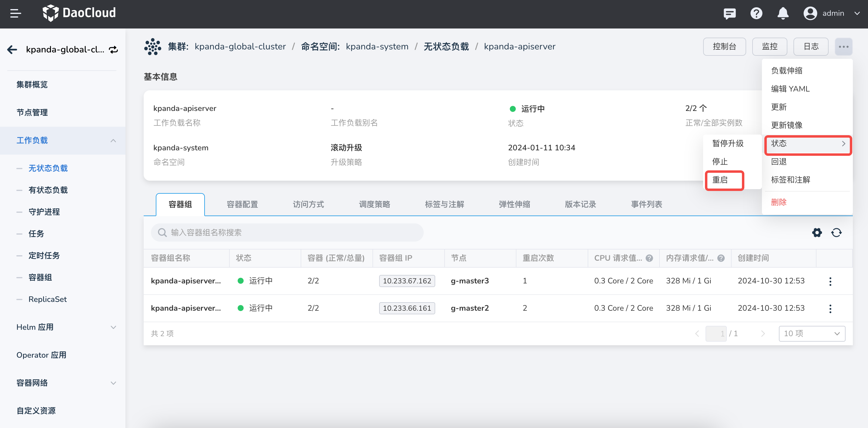Viewport: 868px width, 428px height.
Task: Click the CPU request help icon
Action: 649,258
